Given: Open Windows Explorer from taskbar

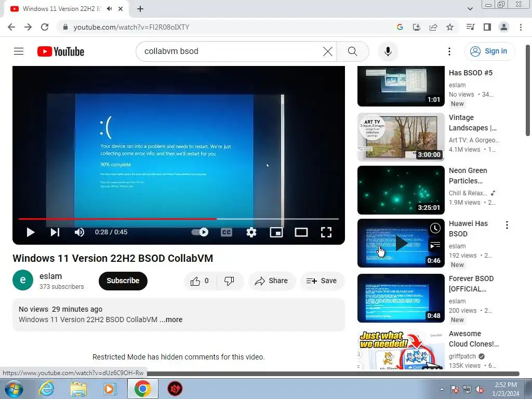Looking at the screenshot, I should pyautogui.click(x=78, y=389).
